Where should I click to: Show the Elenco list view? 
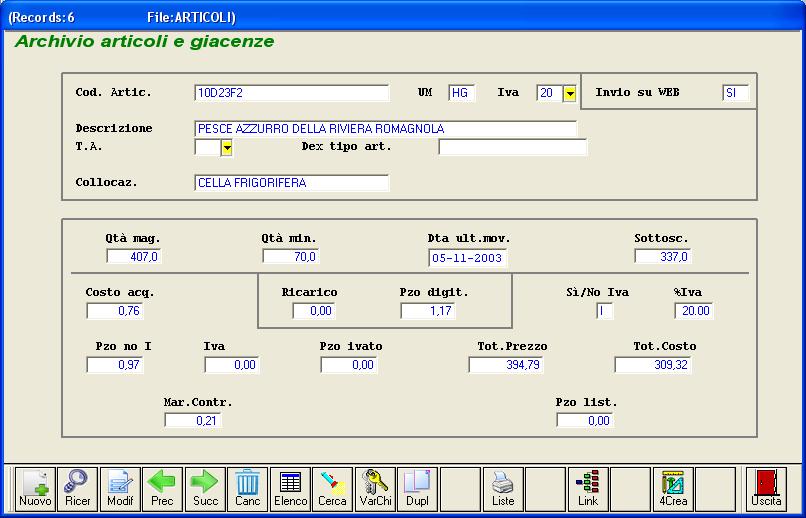pos(290,489)
